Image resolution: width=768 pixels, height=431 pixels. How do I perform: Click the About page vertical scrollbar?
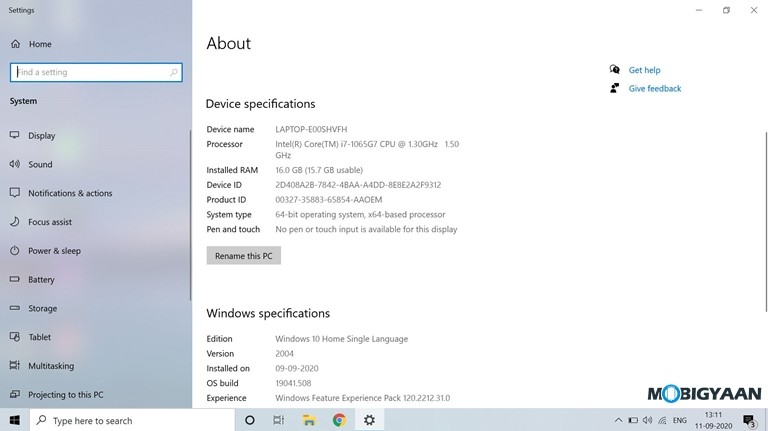766,221
